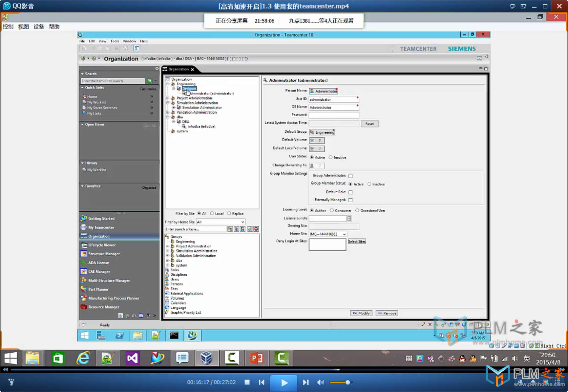
Task: Filter by site Replica
Action: (x=229, y=213)
